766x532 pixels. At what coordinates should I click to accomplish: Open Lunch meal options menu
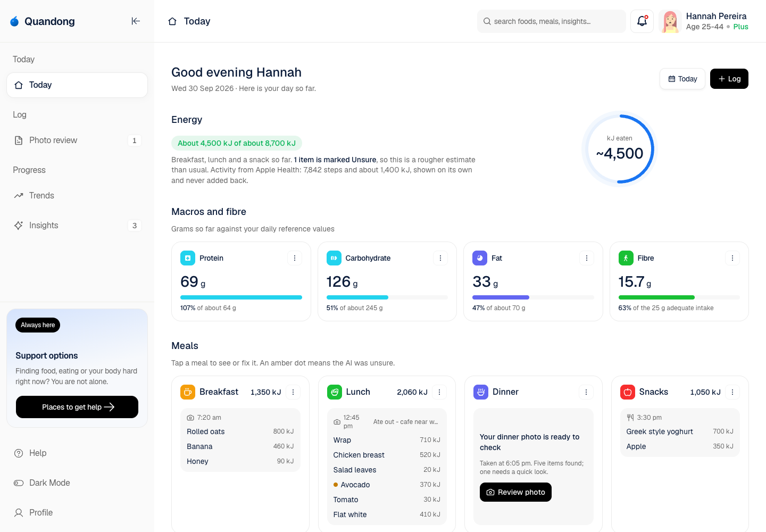tap(439, 392)
